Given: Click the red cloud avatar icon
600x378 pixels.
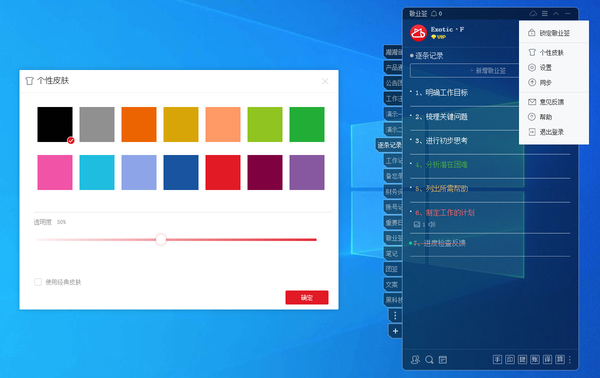Looking at the screenshot, I should (418, 33).
